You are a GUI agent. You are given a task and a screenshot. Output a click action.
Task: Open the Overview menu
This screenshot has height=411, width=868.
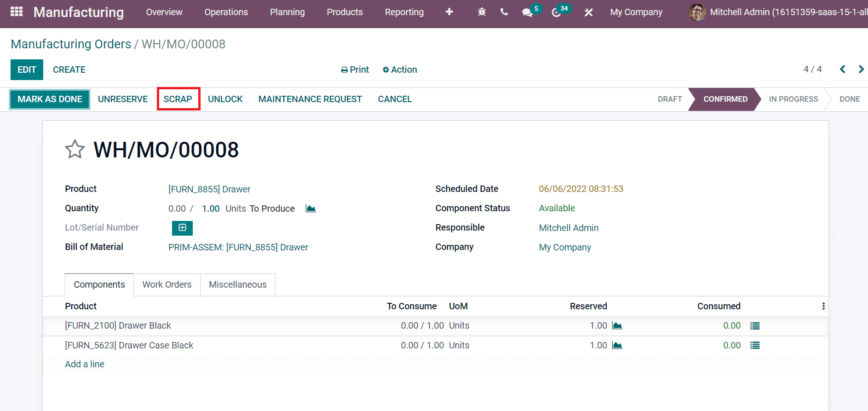coord(164,12)
